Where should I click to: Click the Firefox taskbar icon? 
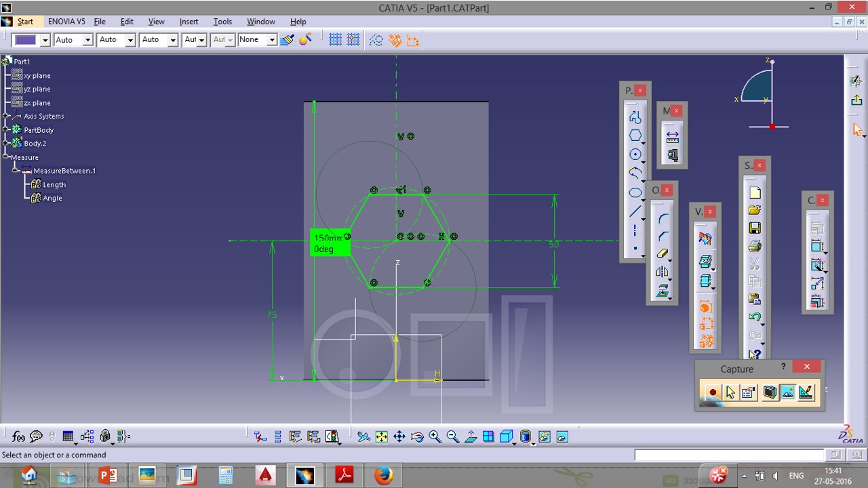click(x=383, y=475)
